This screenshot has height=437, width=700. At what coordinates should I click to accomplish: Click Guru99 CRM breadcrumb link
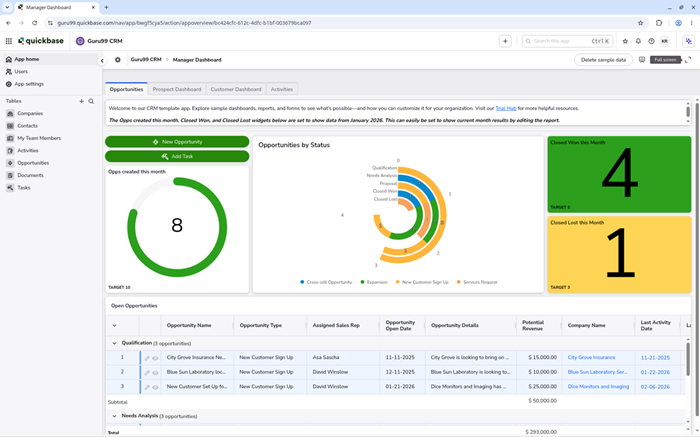[146, 59]
